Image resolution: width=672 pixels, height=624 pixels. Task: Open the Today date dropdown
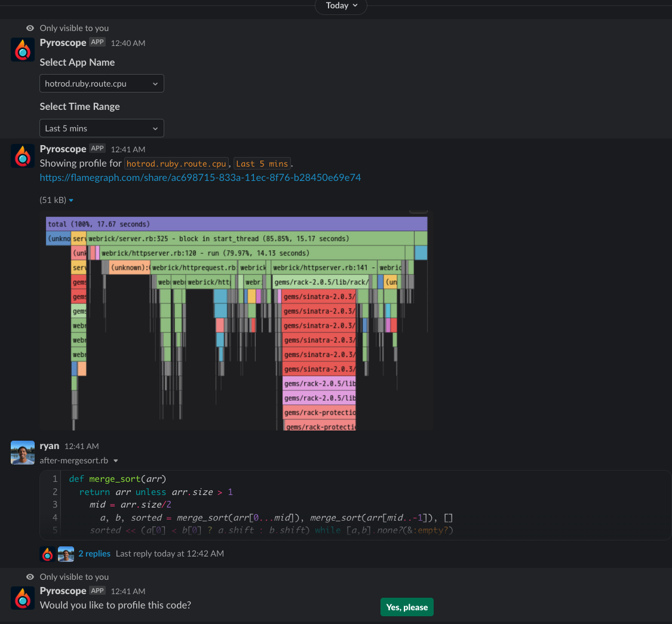tap(341, 5)
